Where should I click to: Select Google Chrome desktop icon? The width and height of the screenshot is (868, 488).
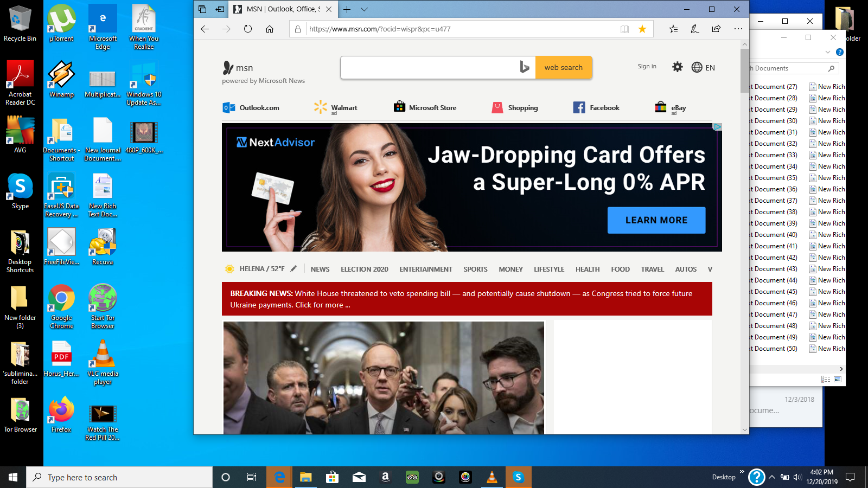point(61,306)
